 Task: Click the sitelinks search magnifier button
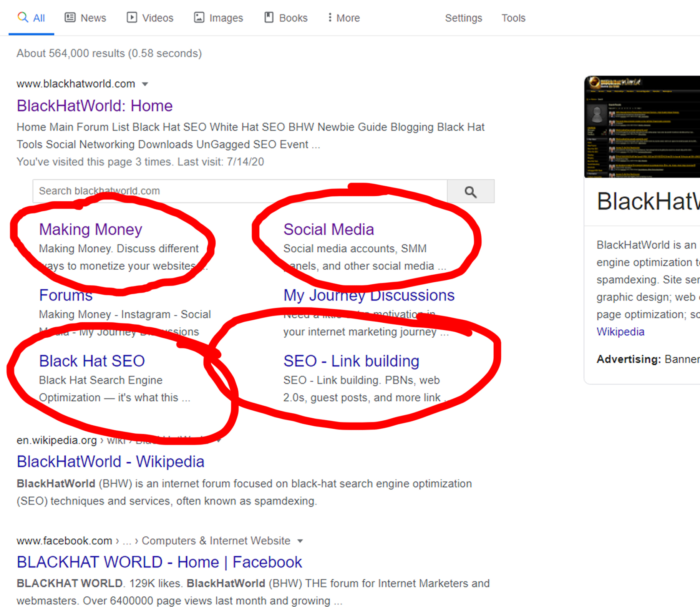tap(471, 191)
